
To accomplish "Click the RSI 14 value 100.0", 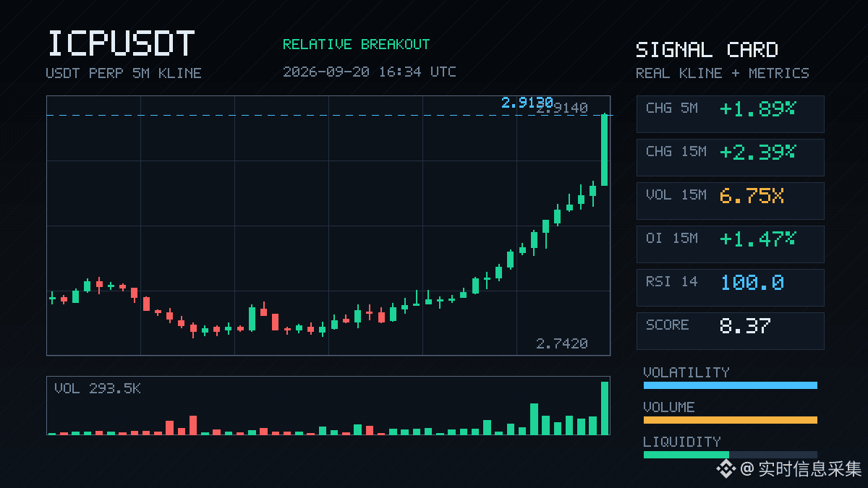I will click(x=752, y=282).
